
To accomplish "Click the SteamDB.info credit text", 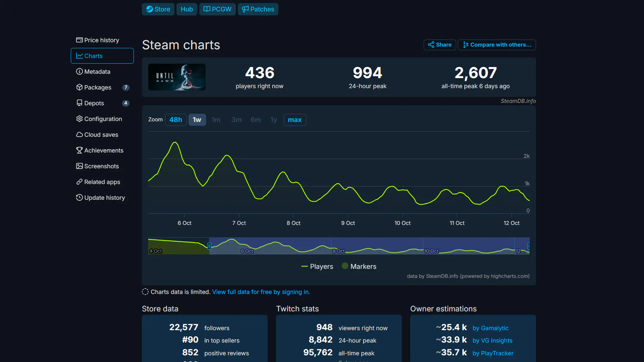I will [518, 101].
